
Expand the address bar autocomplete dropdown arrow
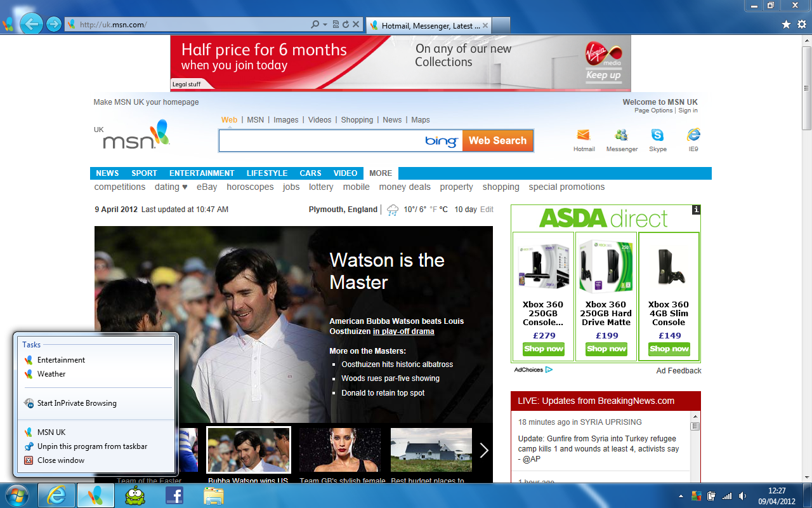coord(325,25)
